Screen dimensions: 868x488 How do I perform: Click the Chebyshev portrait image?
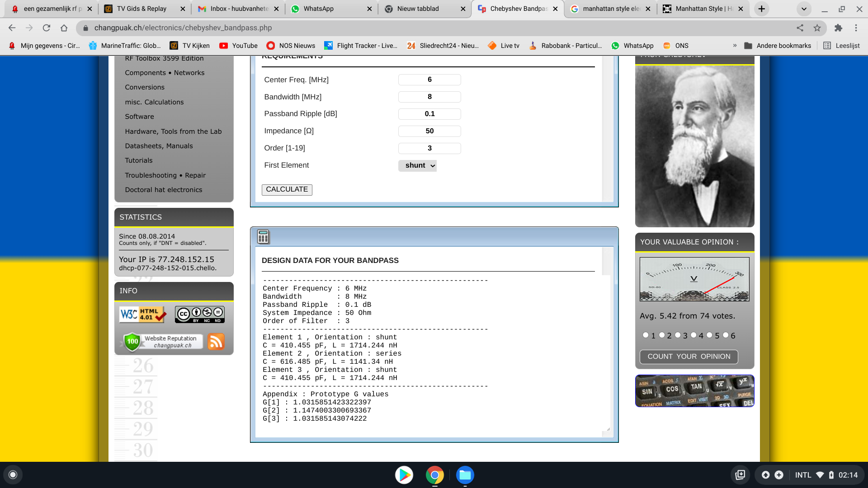coord(694,146)
